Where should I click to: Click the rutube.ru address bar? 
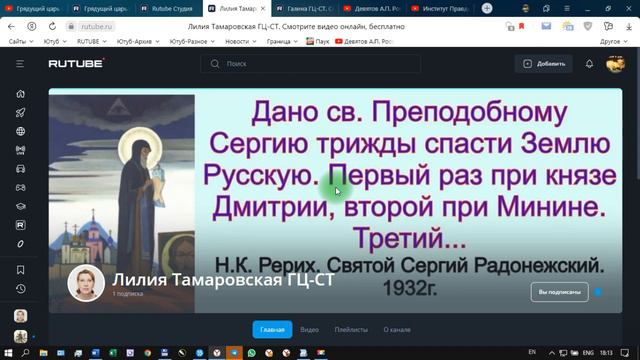(x=96, y=27)
